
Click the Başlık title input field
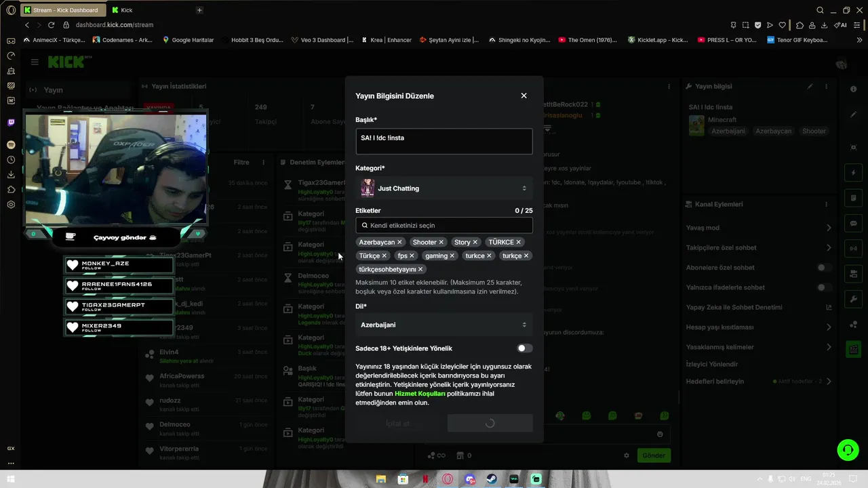tap(444, 142)
